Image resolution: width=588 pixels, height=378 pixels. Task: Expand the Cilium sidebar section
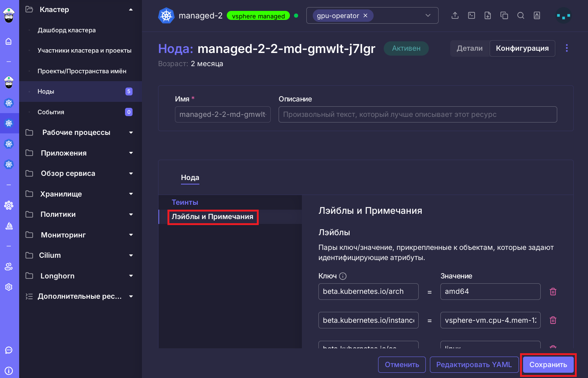click(x=131, y=256)
